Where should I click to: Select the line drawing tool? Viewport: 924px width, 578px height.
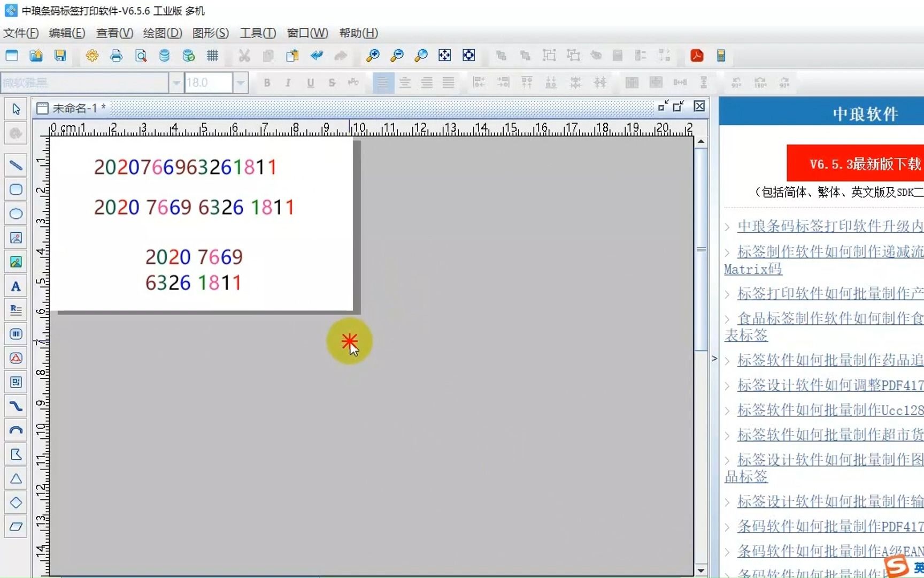(16, 165)
